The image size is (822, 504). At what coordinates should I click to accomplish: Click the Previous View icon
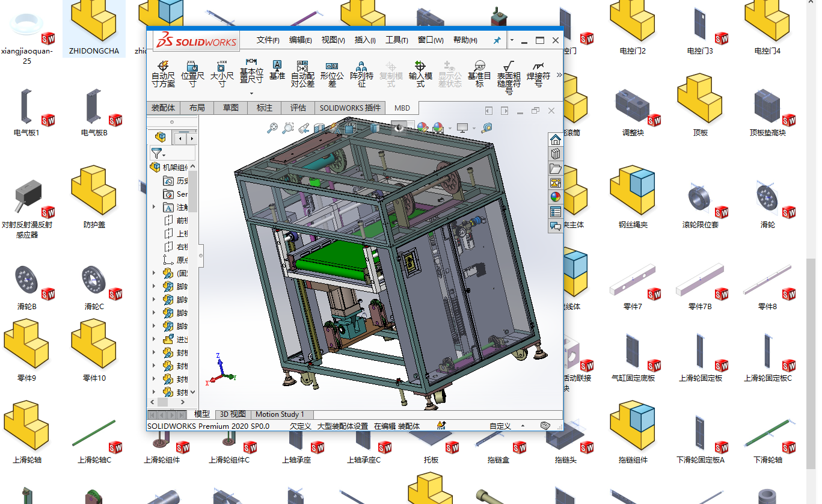(304, 128)
